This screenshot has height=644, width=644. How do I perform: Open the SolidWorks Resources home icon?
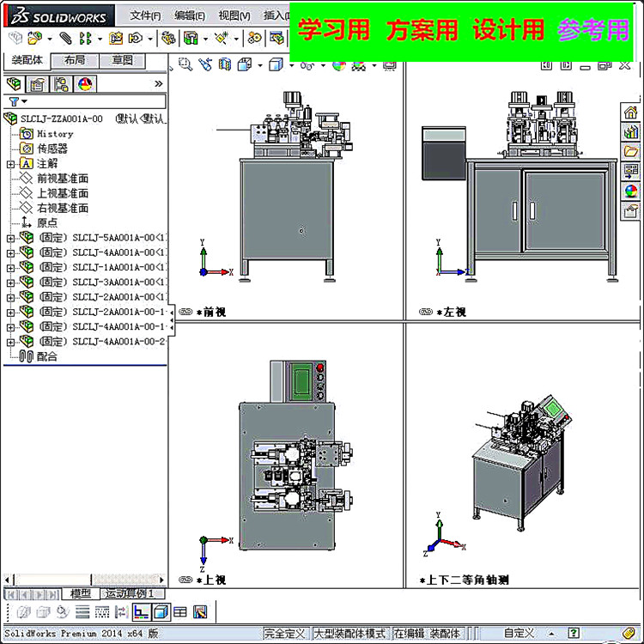630,112
